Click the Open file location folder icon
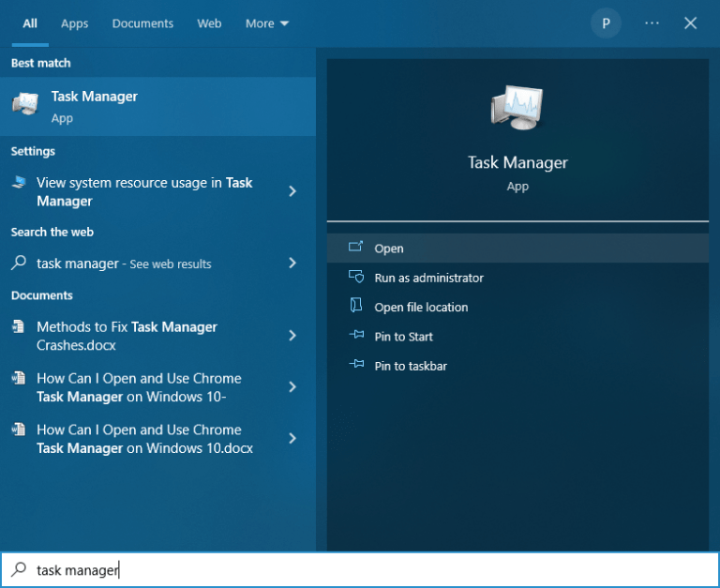Screen dimensions: 720x588 pos(356,306)
